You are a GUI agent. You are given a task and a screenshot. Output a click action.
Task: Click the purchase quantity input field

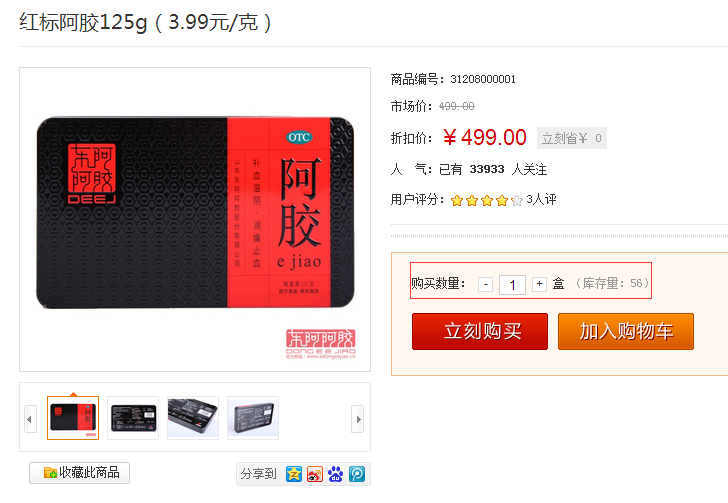(x=512, y=285)
